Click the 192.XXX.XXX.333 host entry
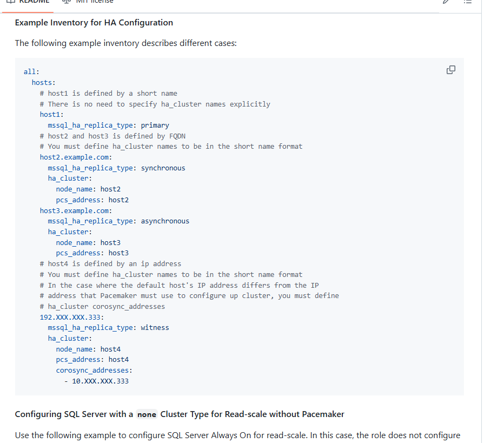Viewport: 504px width, 443px height. [72, 317]
